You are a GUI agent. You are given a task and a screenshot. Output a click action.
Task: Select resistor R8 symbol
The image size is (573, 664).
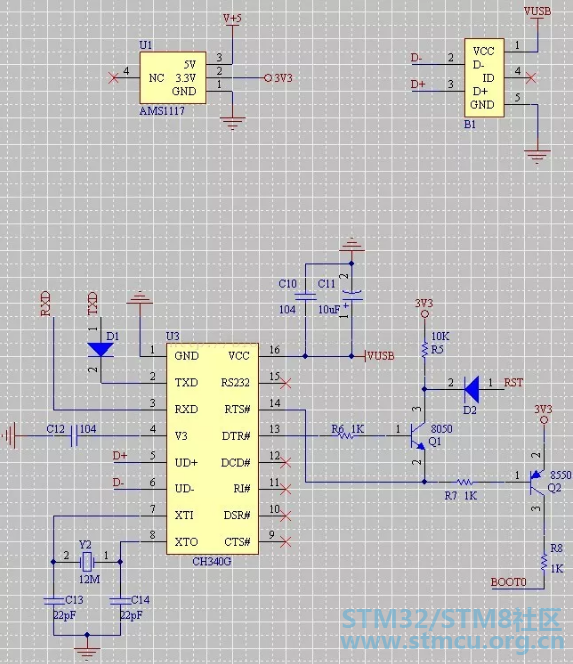tap(544, 562)
